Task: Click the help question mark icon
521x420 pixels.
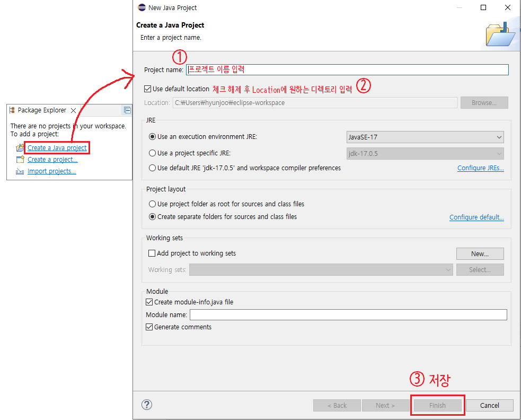Action: [x=146, y=405]
